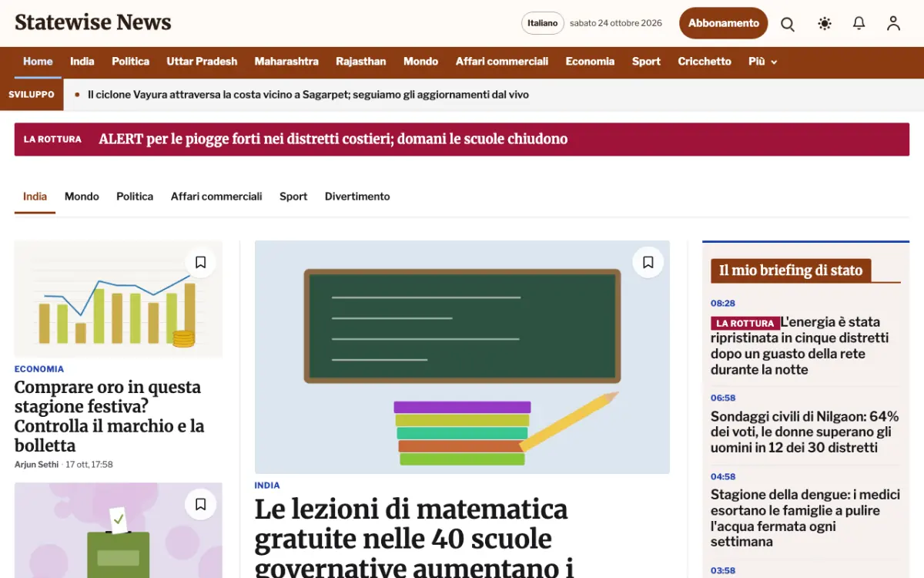The image size is (924, 578).
Task: Read ticker about ciclone Vayura
Action: click(x=308, y=95)
